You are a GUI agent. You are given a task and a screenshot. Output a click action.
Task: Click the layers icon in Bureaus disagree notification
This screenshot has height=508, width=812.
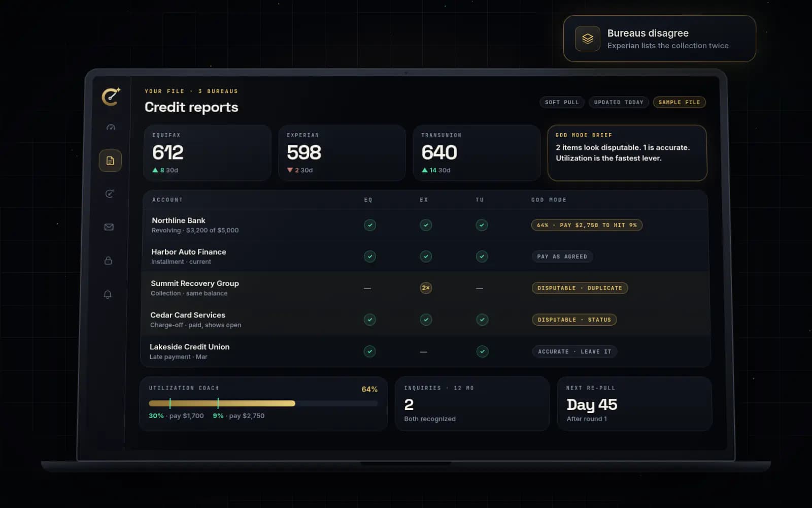(x=588, y=39)
